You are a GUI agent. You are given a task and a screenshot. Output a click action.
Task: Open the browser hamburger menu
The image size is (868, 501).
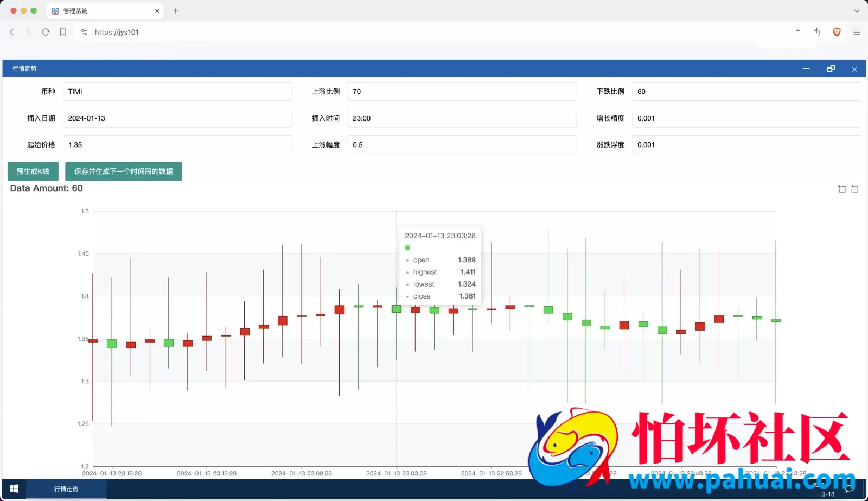pyautogui.click(x=857, y=33)
